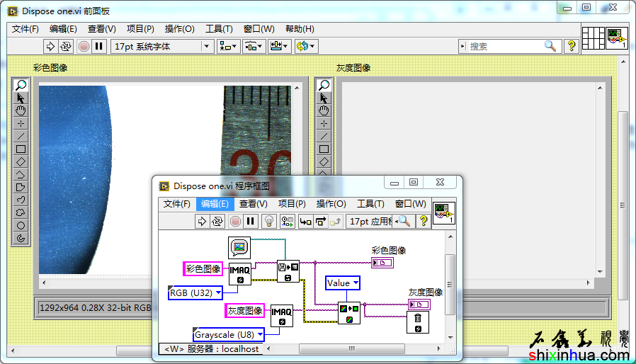
Task: Select the Pan hand tool in 灰度图像 palette
Action: tap(324, 110)
